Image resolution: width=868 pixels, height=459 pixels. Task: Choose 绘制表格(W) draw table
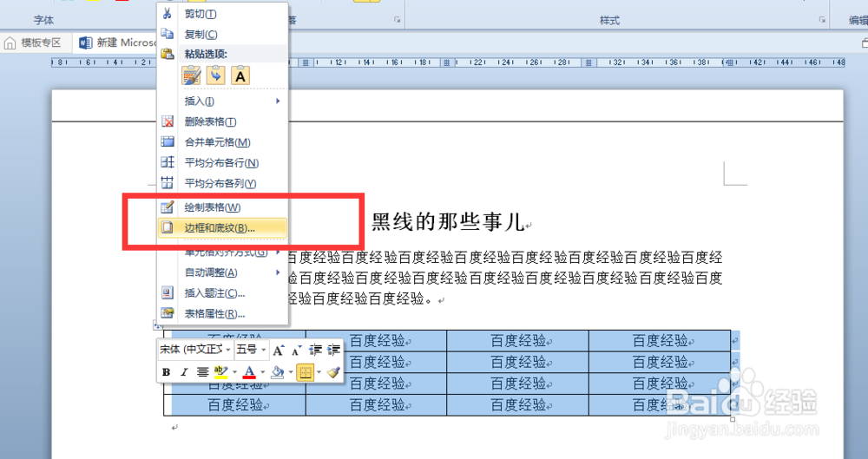point(222,207)
